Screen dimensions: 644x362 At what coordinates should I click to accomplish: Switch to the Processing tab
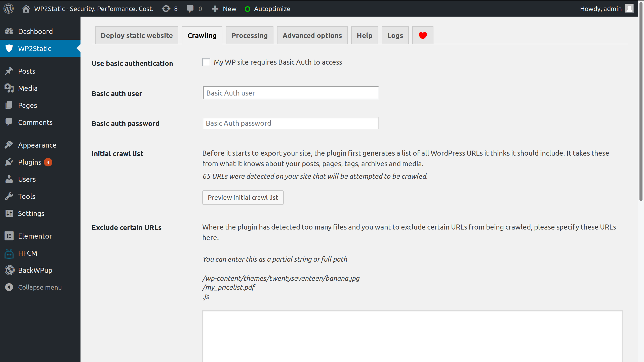point(249,35)
